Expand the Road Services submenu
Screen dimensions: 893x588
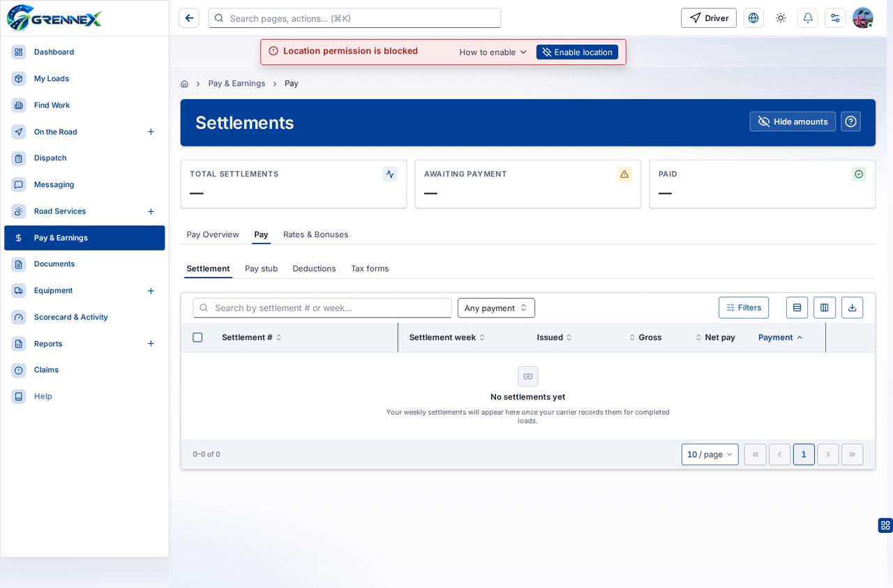click(x=151, y=211)
